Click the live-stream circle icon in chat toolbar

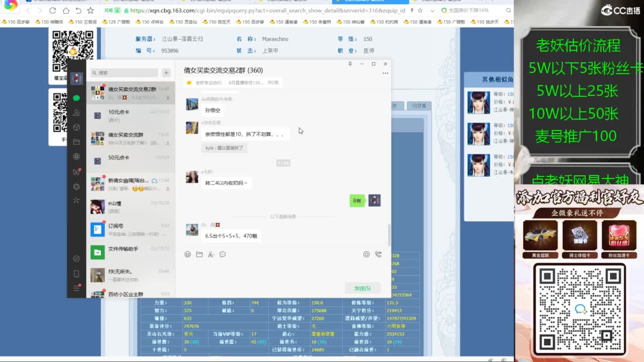click(x=366, y=254)
